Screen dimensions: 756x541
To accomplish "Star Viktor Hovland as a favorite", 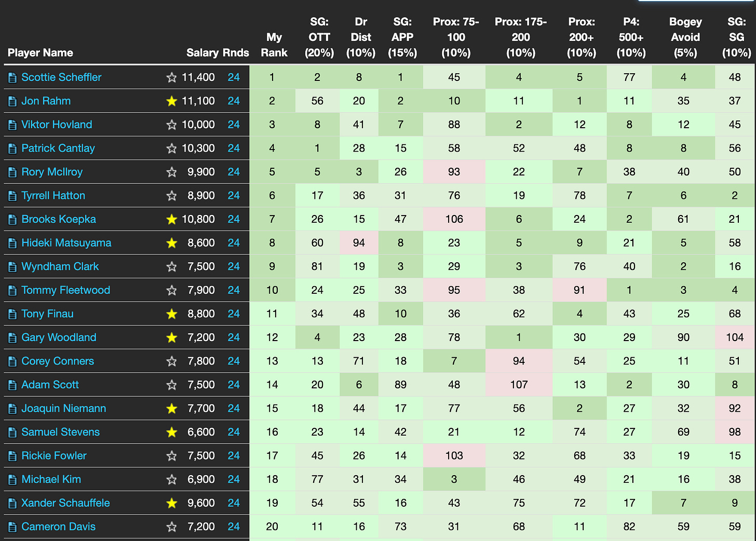I will click(x=171, y=125).
